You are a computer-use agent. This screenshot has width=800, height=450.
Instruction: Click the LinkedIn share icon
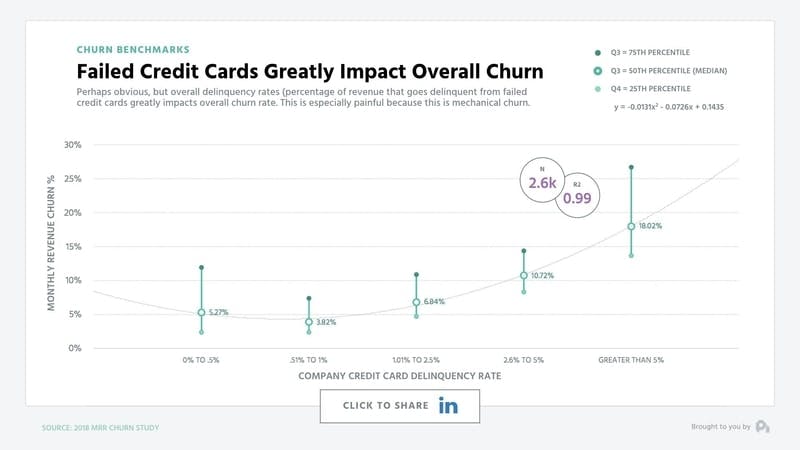coord(448,406)
